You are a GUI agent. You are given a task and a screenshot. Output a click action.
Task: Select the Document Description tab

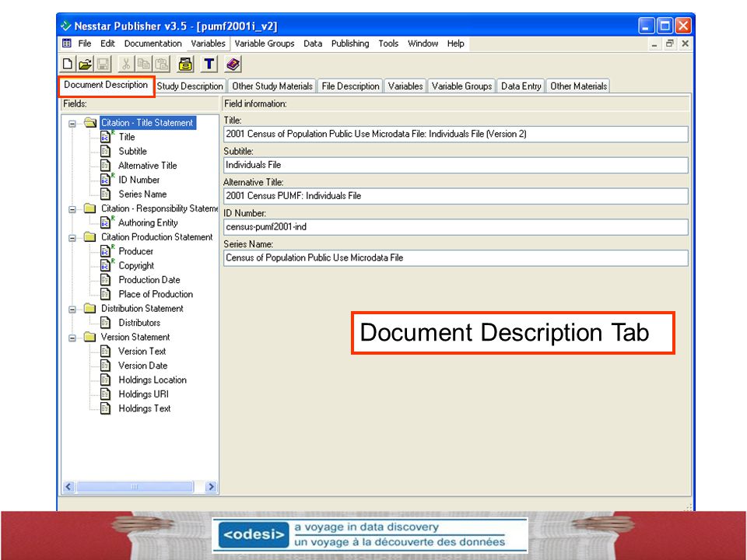(106, 85)
